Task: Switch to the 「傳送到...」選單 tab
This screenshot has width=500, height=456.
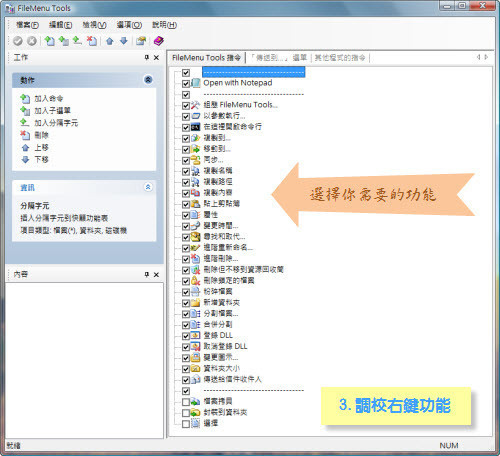Action: pos(278,58)
